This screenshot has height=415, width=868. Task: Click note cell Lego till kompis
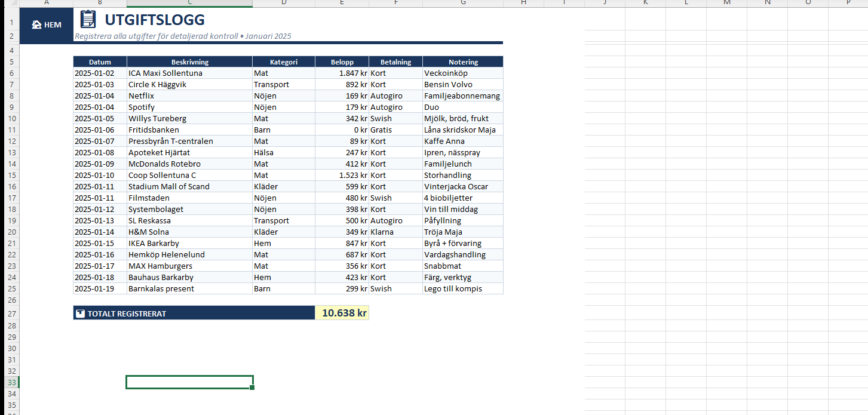point(463,288)
